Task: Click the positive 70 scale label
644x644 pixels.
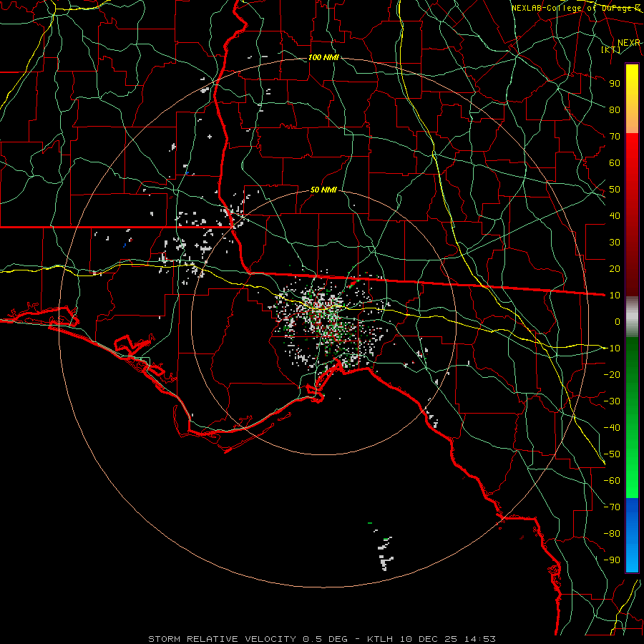Action: point(615,137)
